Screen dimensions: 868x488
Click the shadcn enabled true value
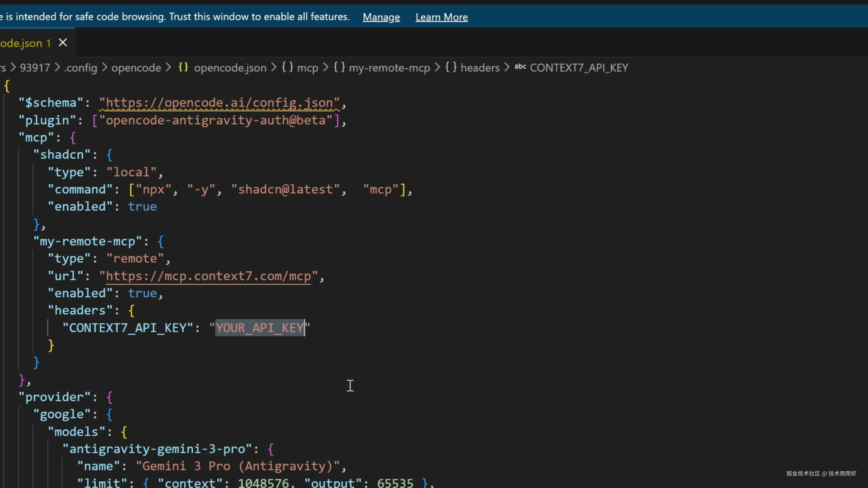pos(142,206)
